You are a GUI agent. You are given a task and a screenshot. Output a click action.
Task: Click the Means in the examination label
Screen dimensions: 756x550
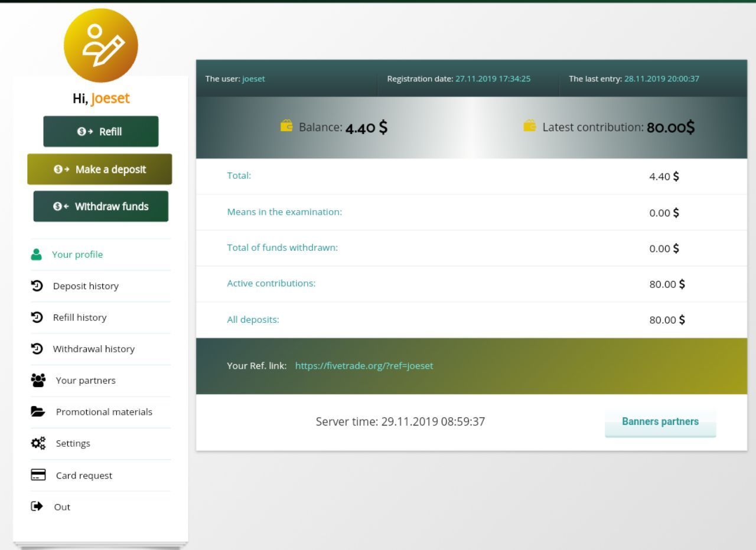285,212
